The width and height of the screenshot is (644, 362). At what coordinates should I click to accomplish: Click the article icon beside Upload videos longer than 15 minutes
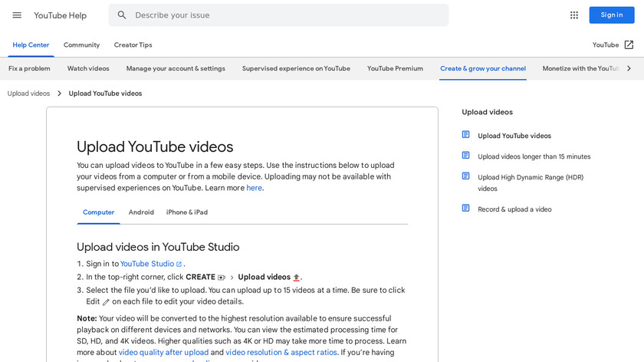click(x=466, y=156)
